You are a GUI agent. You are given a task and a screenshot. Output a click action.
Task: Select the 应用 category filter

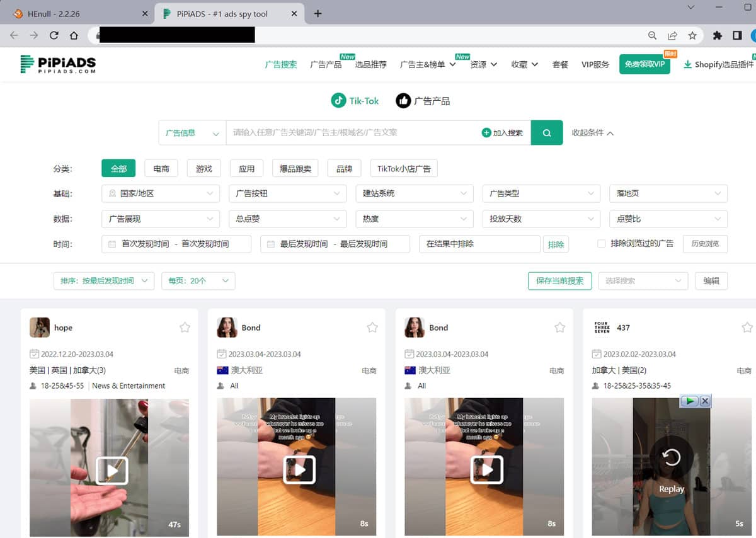coord(247,168)
